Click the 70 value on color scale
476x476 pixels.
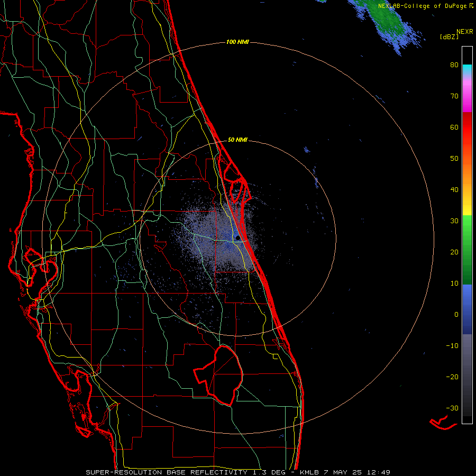454,96
